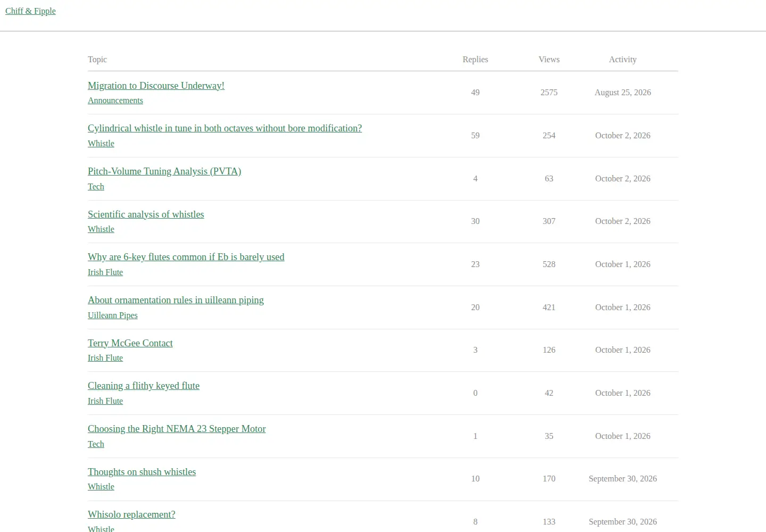Viewport: 766px width, 532px height.
Task: Visit Whistle category under the shush whistles topic
Action: point(101,487)
